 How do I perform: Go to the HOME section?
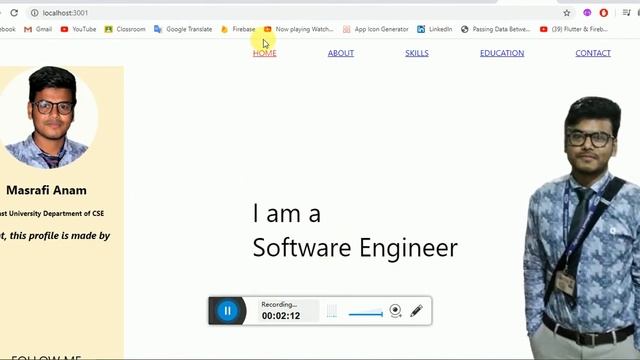pos(264,53)
